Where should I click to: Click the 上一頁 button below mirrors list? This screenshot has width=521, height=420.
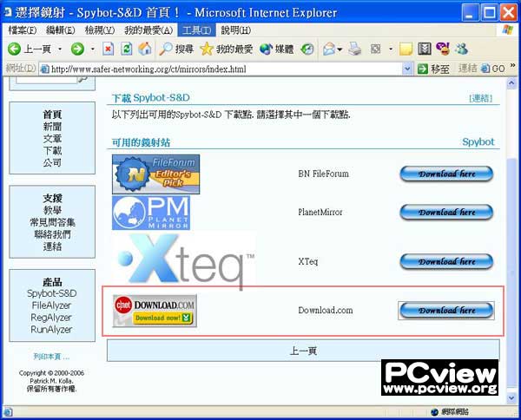(303, 351)
